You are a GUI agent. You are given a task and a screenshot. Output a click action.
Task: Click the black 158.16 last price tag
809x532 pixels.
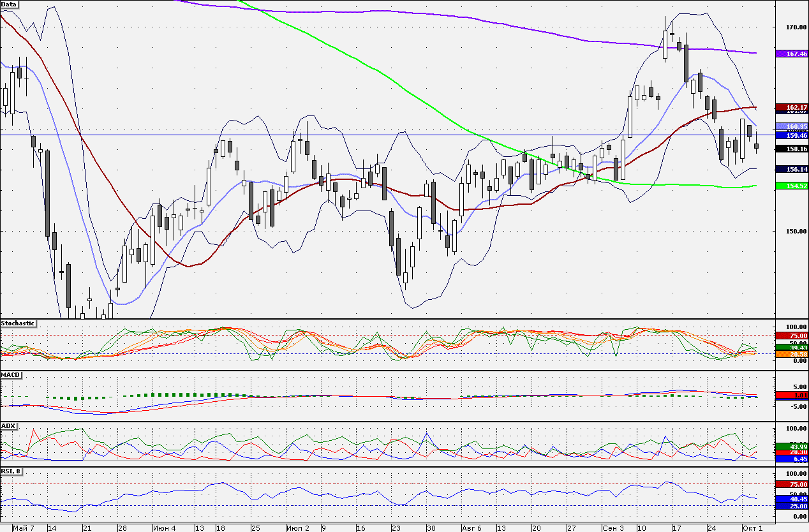791,149
